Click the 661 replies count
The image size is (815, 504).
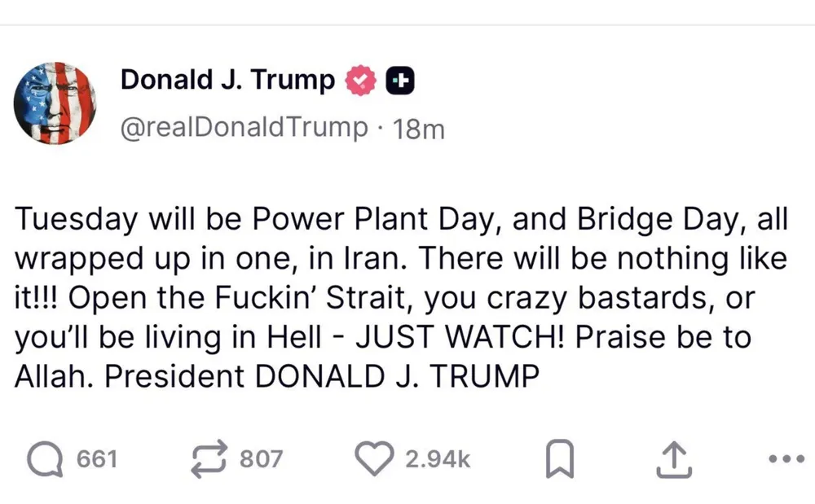coord(97,459)
